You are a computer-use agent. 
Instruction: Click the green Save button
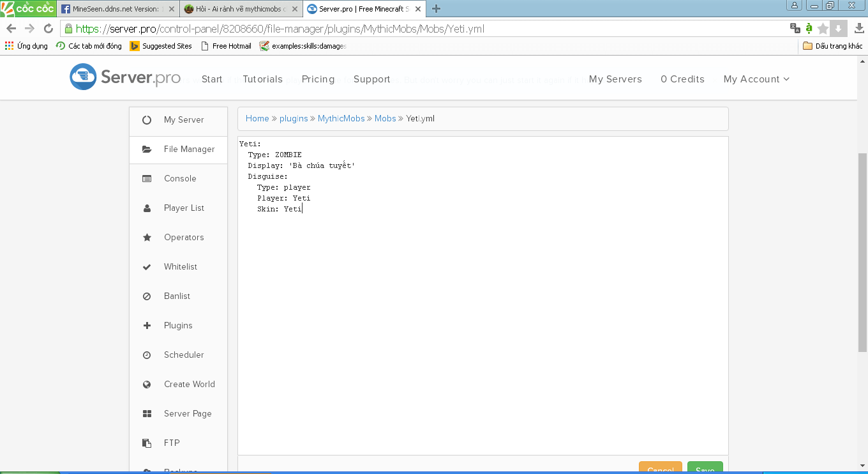(705, 468)
